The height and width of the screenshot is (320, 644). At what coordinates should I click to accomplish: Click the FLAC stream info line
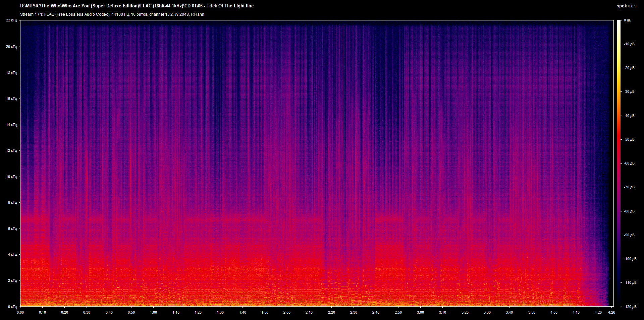(x=112, y=14)
